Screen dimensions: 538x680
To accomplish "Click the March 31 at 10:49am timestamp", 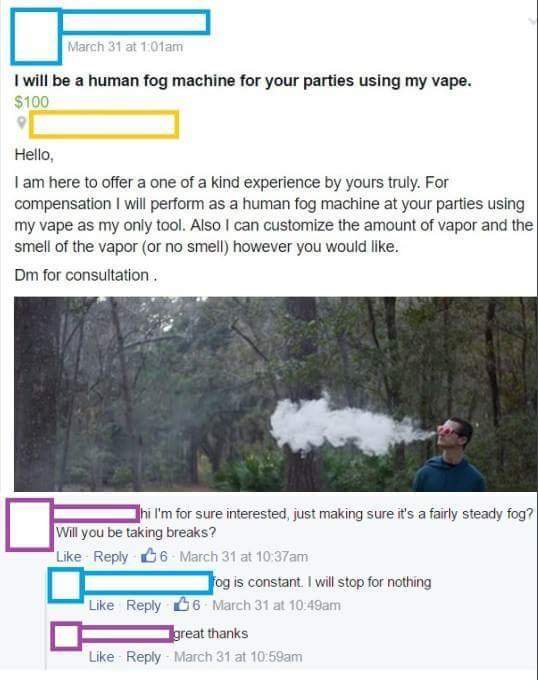I will [276, 605].
